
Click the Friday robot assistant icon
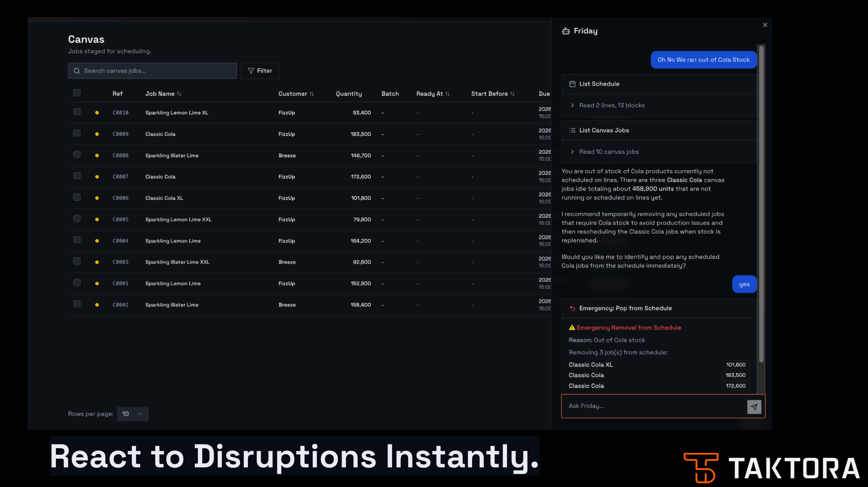coord(566,31)
